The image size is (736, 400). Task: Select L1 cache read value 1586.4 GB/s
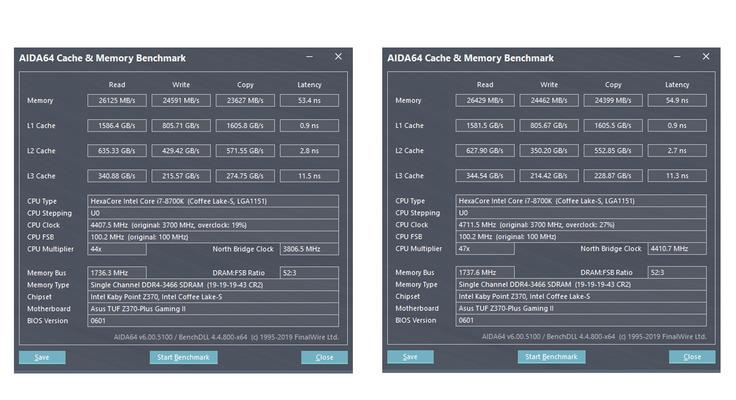click(x=117, y=126)
